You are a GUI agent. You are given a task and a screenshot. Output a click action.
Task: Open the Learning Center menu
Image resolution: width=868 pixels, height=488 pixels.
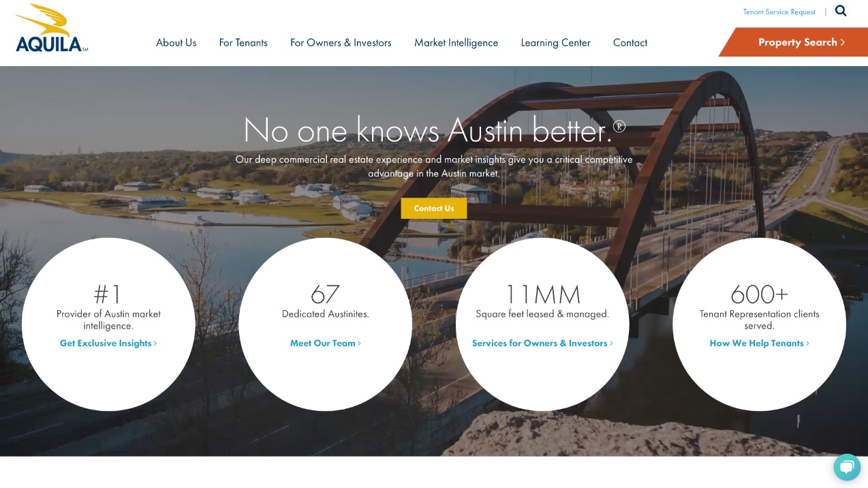[x=555, y=43]
